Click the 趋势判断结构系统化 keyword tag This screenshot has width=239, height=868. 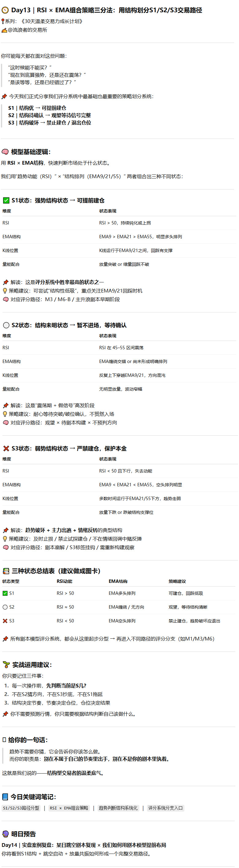click(118, 808)
